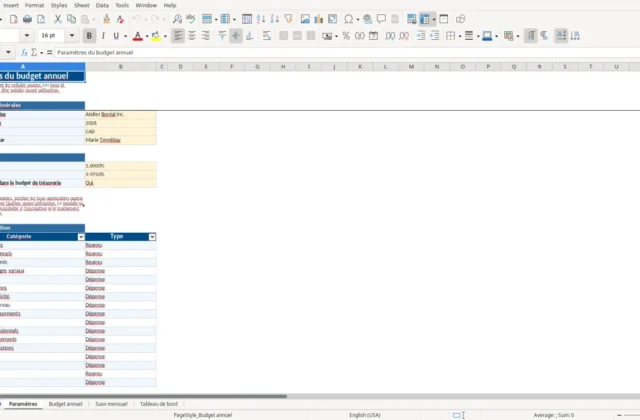This screenshot has height=420, width=640.
Task: Sort descending icon
Action: [275, 19]
